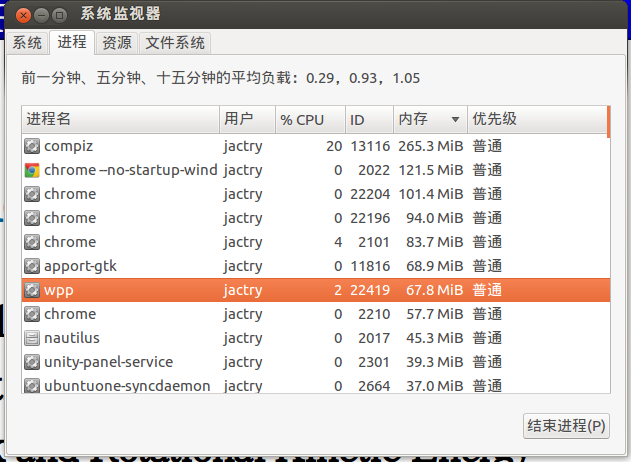
Task: Click memory value 101.4 MiB
Action: point(431,194)
